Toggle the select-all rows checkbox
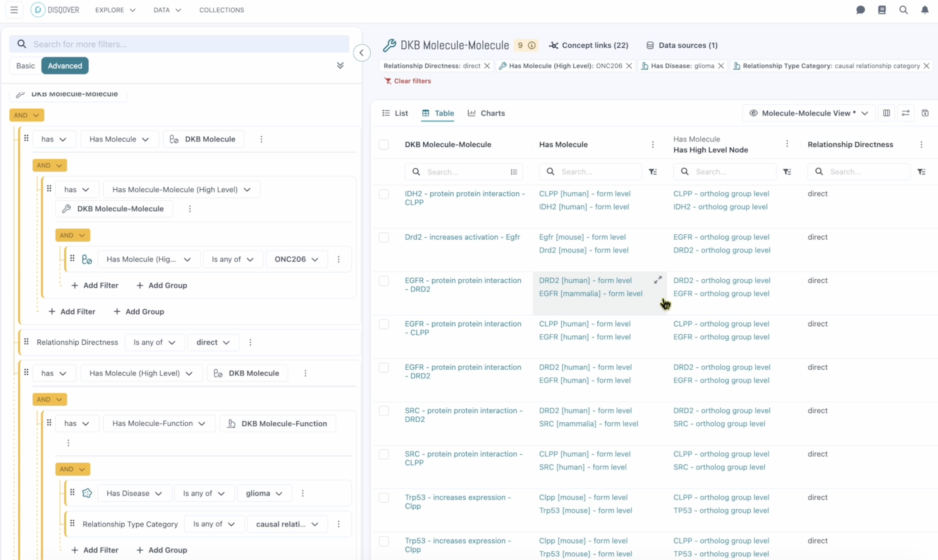The width and height of the screenshot is (938, 560). [384, 144]
